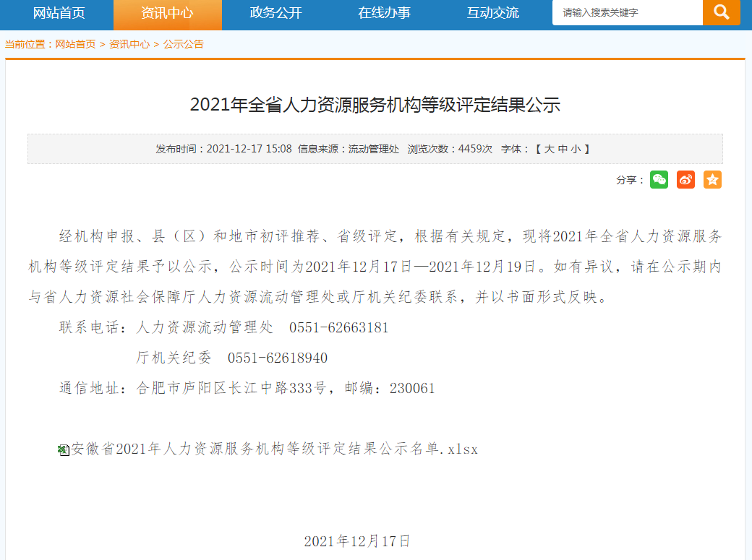Viewport: 752px width, 560px height.
Task: Open the 在线办事 navigation item
Action: coord(384,13)
